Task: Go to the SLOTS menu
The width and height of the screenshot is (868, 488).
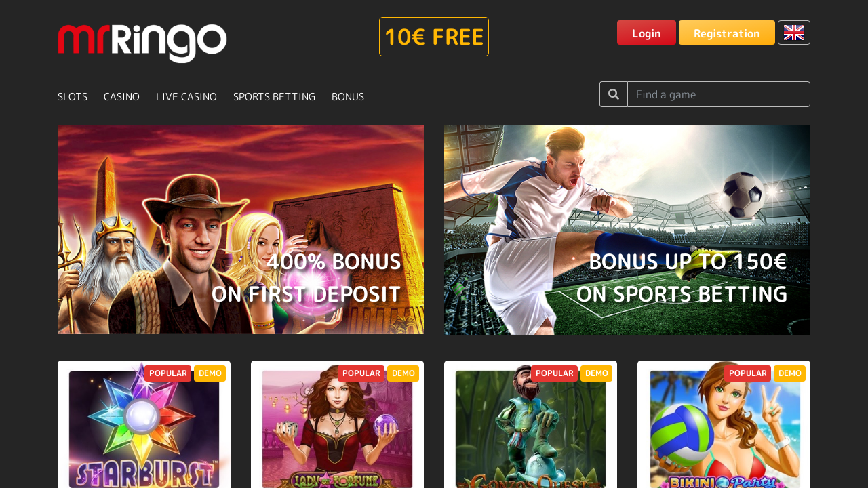Action: click(x=73, y=97)
